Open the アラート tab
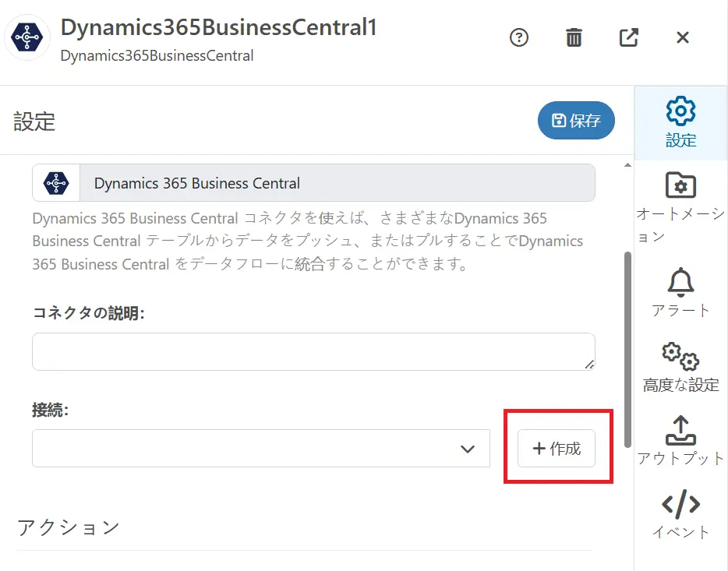Image resolution: width=728 pixels, height=571 pixels. click(x=680, y=293)
